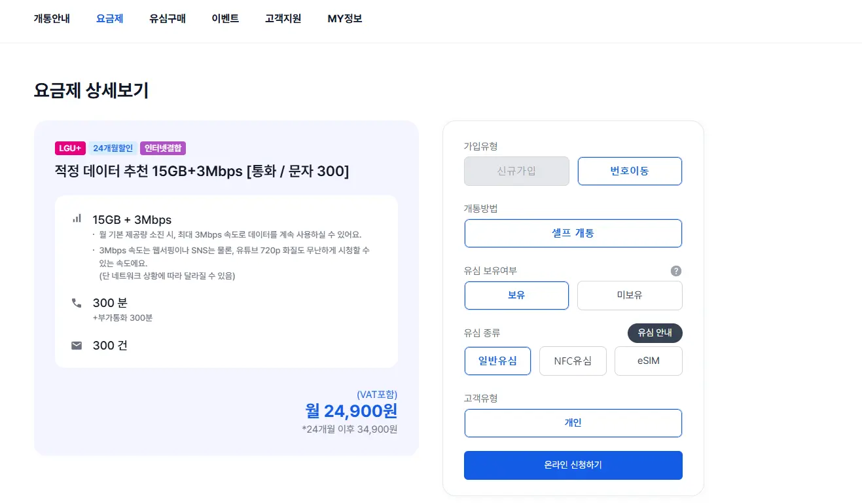This screenshot has height=504, width=862.
Task: Click the 인터넷결합 badge
Action: pos(163,149)
